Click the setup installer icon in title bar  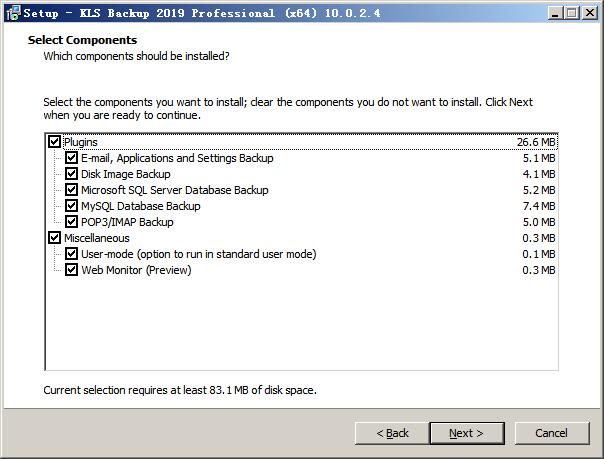(x=13, y=13)
